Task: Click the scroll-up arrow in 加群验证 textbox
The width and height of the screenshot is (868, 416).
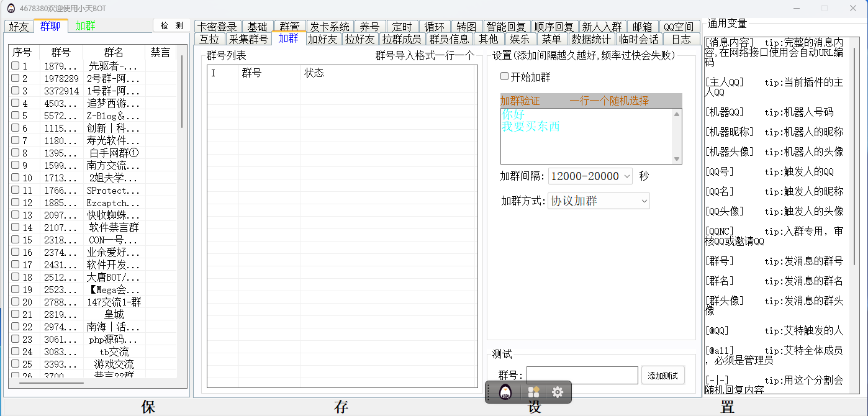Action: [x=677, y=114]
